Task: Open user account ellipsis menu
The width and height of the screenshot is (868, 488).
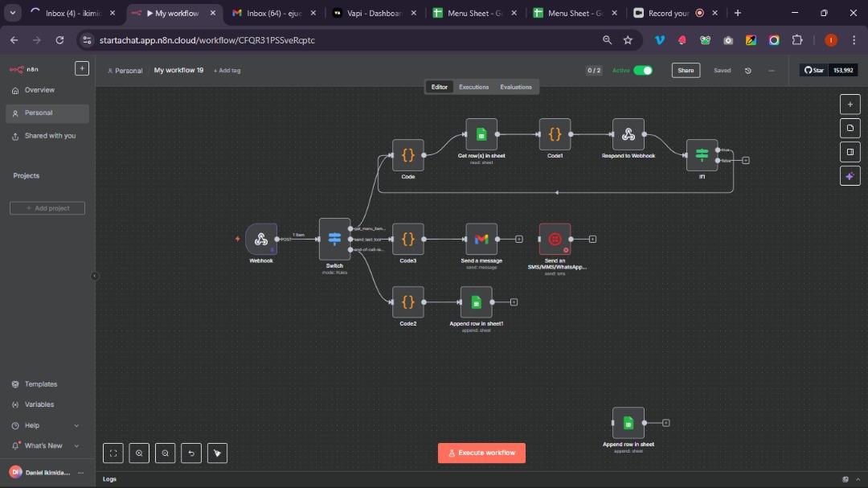Action: 81,473
